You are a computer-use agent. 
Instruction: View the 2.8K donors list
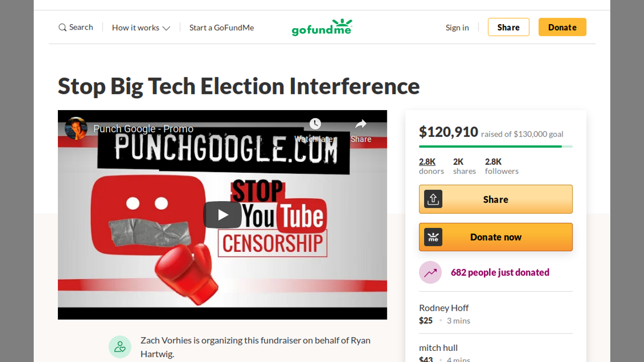pos(428,162)
